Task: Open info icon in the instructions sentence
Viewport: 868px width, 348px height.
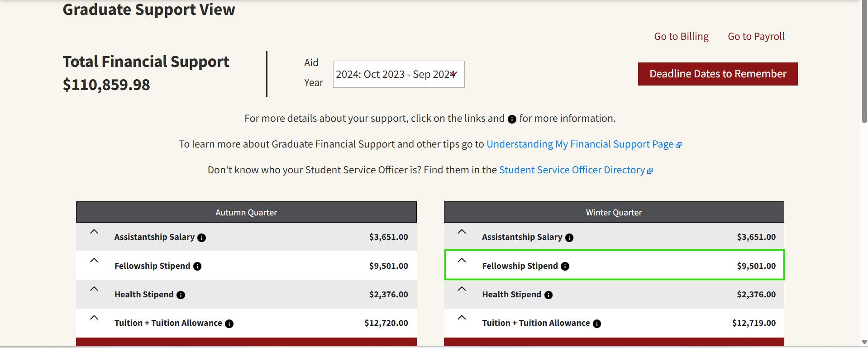Action: [511, 119]
